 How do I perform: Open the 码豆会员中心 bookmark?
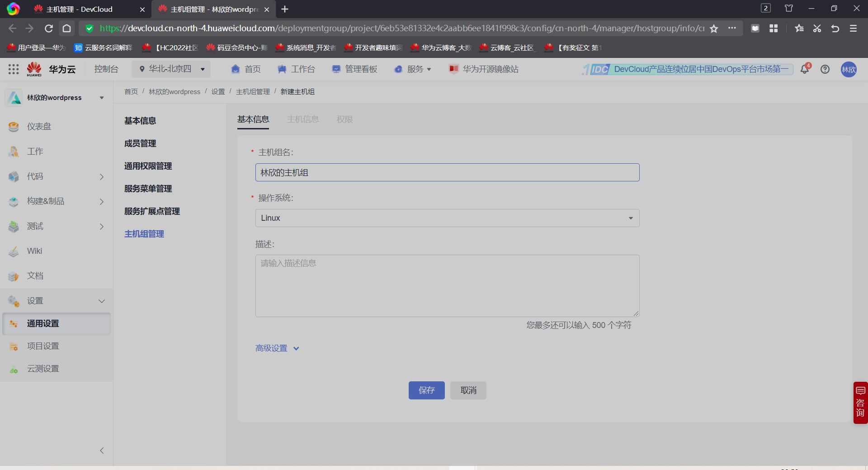[237, 48]
